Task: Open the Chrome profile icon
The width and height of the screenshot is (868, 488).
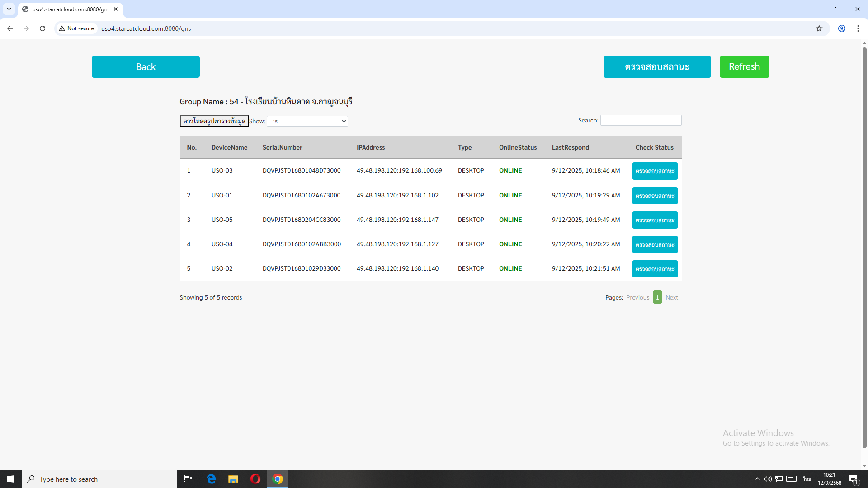Action: click(841, 28)
